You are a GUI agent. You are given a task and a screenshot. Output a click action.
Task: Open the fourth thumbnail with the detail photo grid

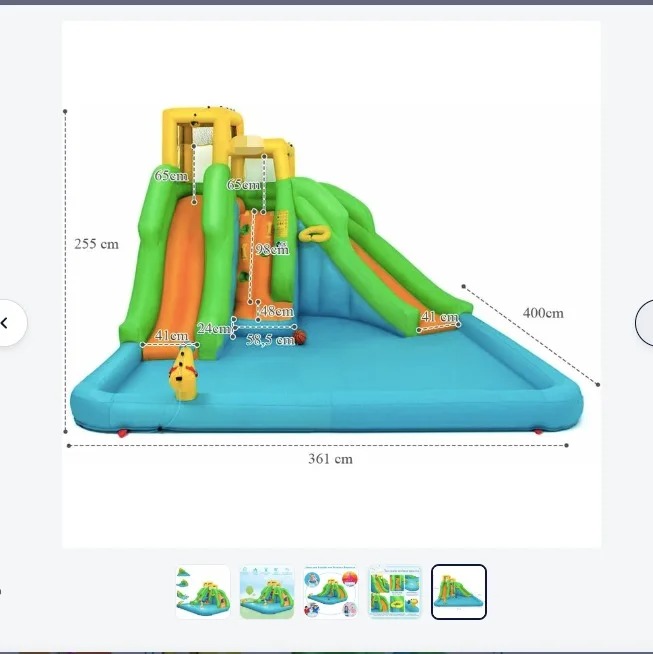click(x=395, y=592)
